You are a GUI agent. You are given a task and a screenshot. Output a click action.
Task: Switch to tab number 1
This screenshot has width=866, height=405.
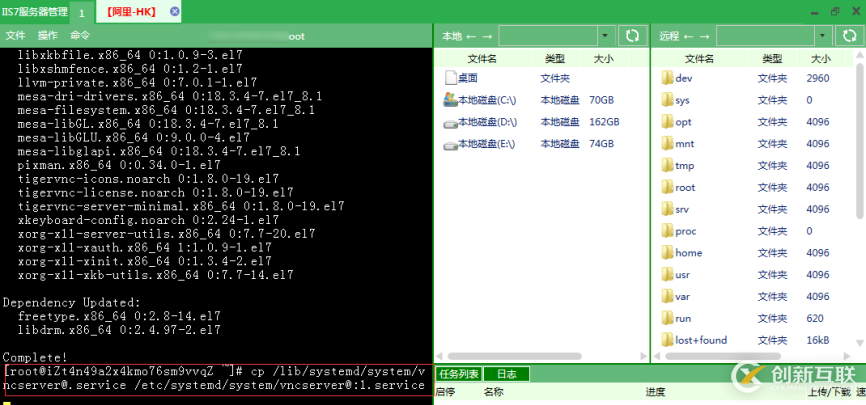tap(82, 12)
